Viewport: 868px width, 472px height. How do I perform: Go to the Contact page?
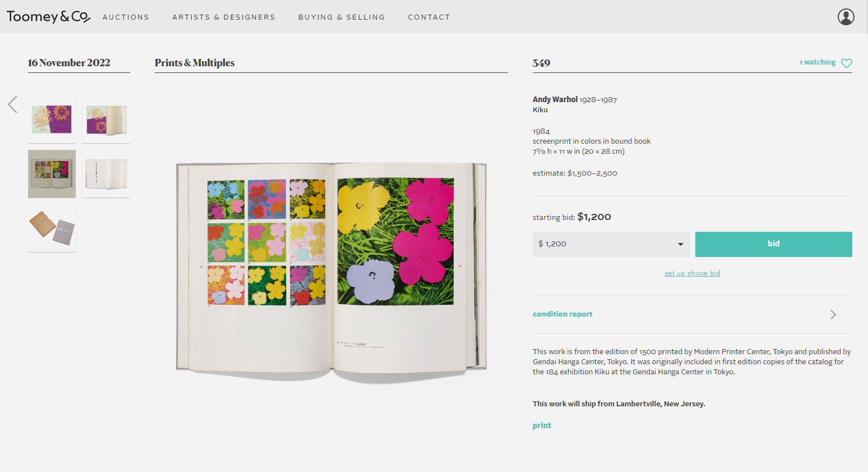429,17
